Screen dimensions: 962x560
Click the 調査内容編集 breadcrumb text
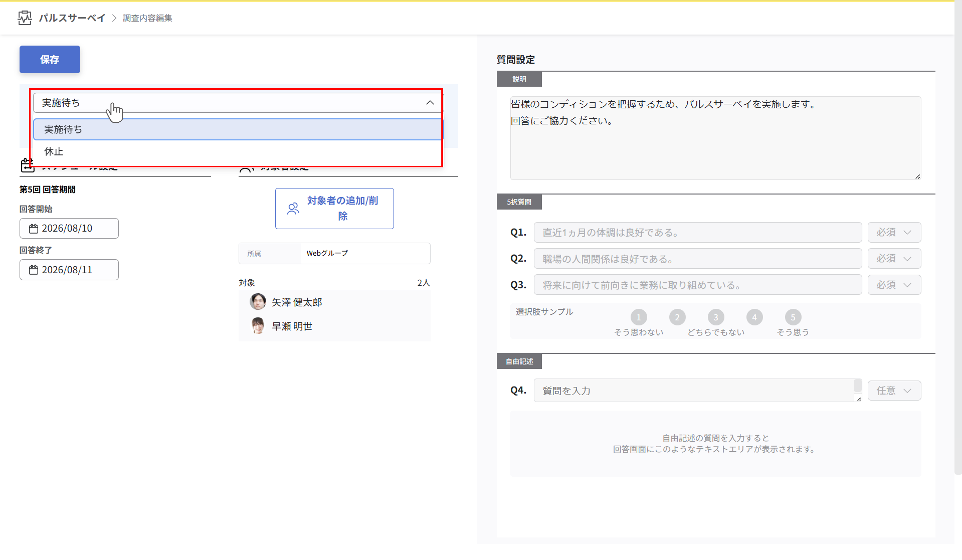point(147,18)
